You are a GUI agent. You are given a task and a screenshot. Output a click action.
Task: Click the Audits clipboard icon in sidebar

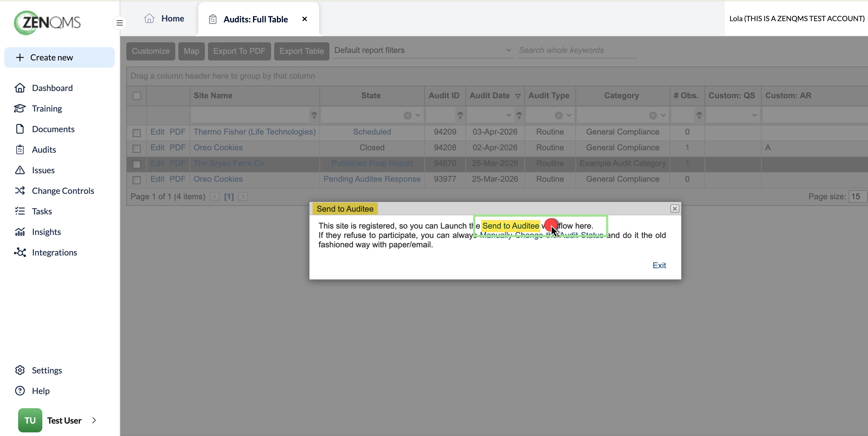(20, 149)
